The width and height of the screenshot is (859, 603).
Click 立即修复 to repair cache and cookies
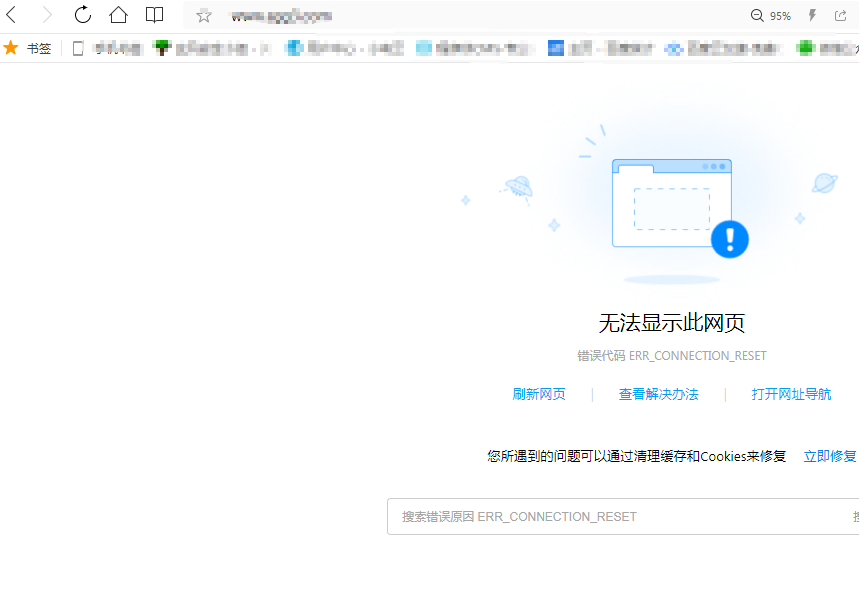(829, 455)
